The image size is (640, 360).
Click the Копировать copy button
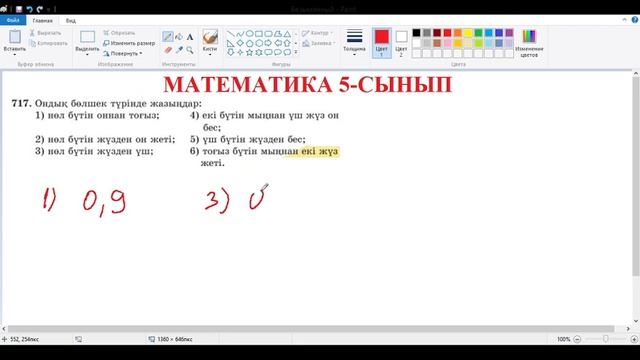49,43
